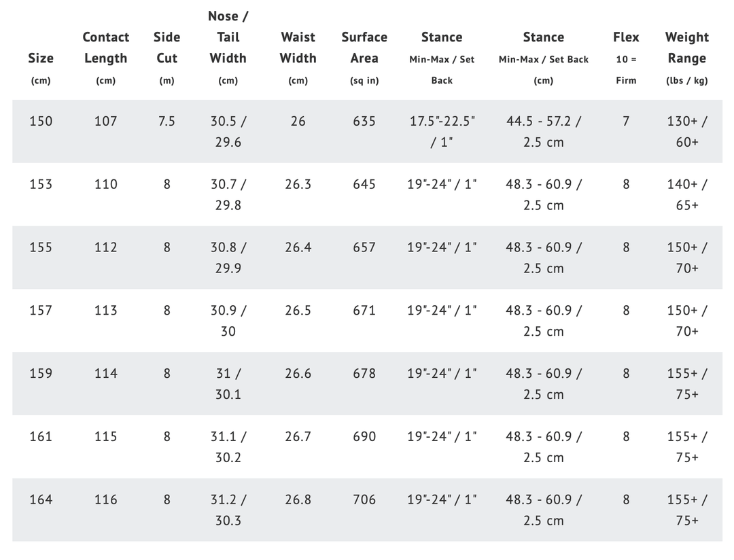
Task: Click the Size column header
Action: pos(41,58)
